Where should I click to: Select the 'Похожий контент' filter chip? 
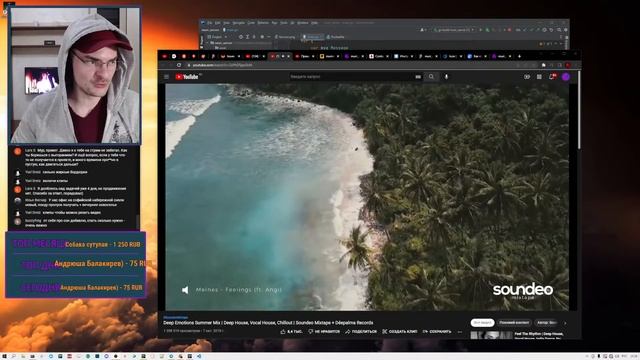[x=514, y=322]
